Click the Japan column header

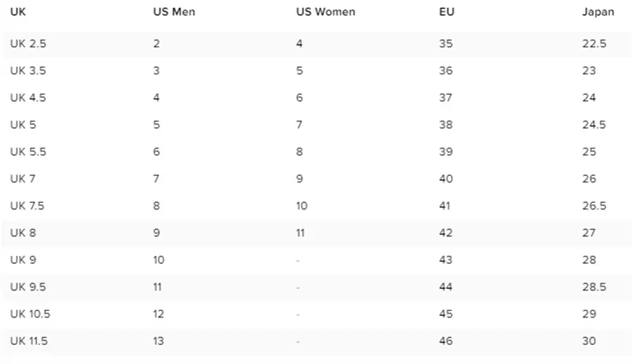(598, 12)
